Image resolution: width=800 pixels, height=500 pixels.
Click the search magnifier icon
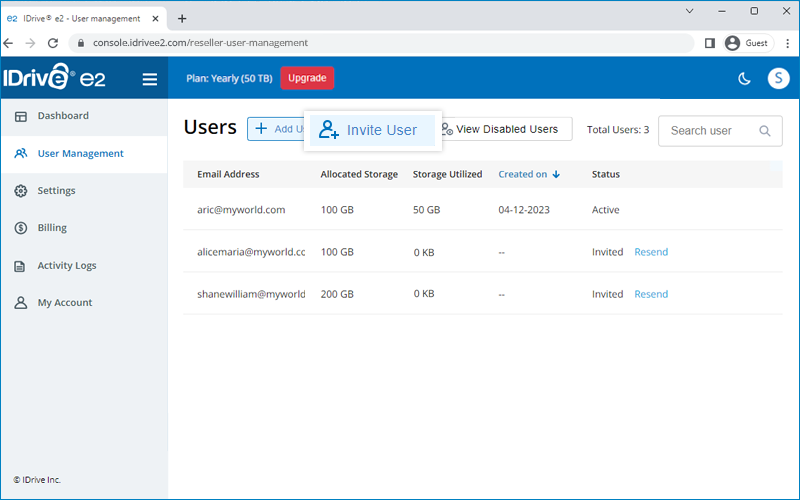coord(765,131)
